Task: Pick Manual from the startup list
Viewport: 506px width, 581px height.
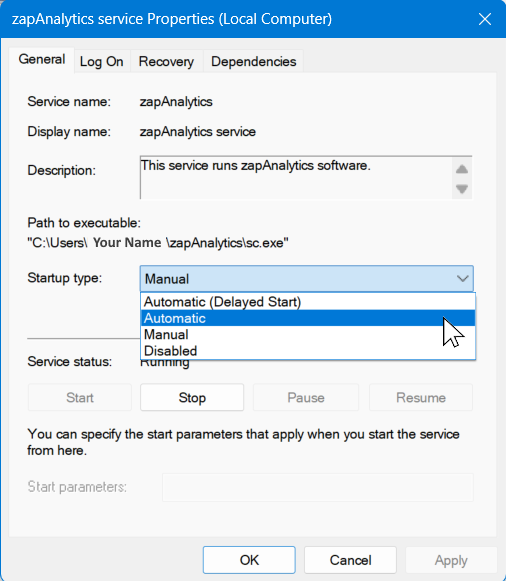Action: (308, 334)
